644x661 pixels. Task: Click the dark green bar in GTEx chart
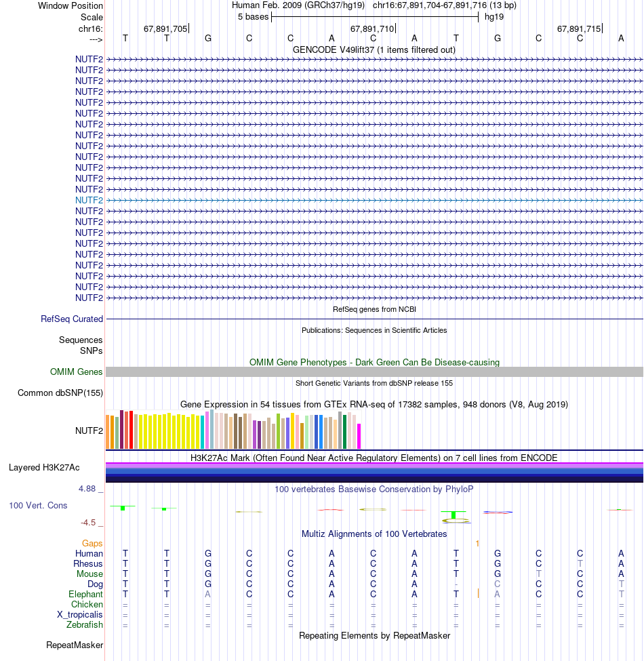tap(345, 432)
